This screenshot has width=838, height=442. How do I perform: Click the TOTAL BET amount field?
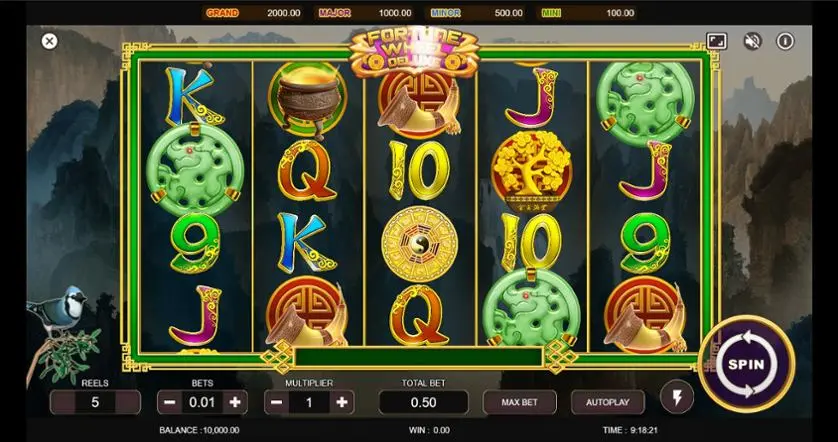point(423,402)
